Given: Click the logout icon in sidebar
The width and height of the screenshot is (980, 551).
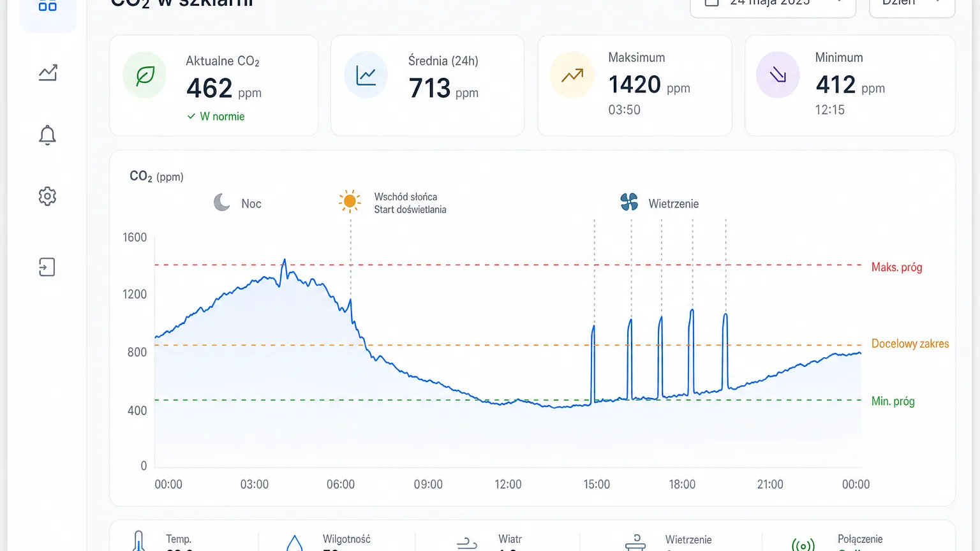Looking at the screenshot, I should [47, 267].
